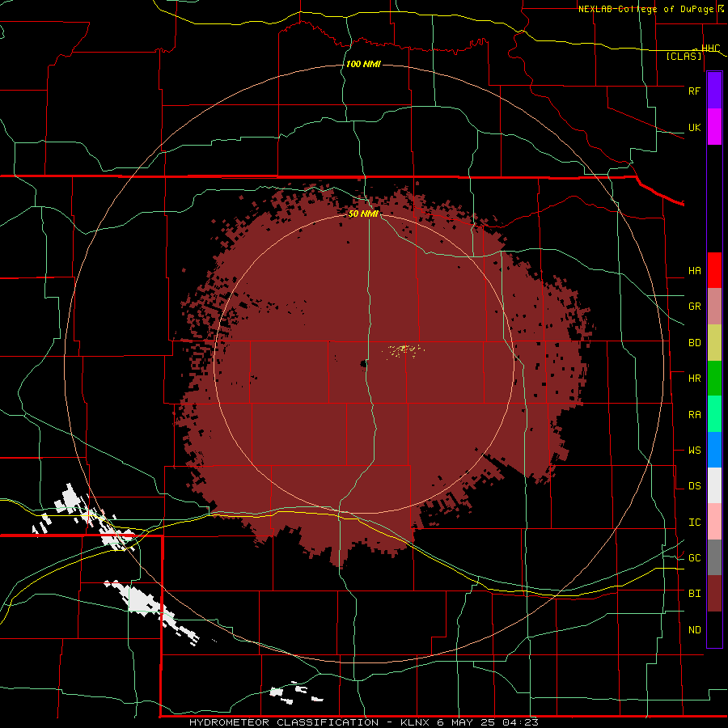Click the RF legend label
The width and height of the screenshot is (728, 728).
695,91
